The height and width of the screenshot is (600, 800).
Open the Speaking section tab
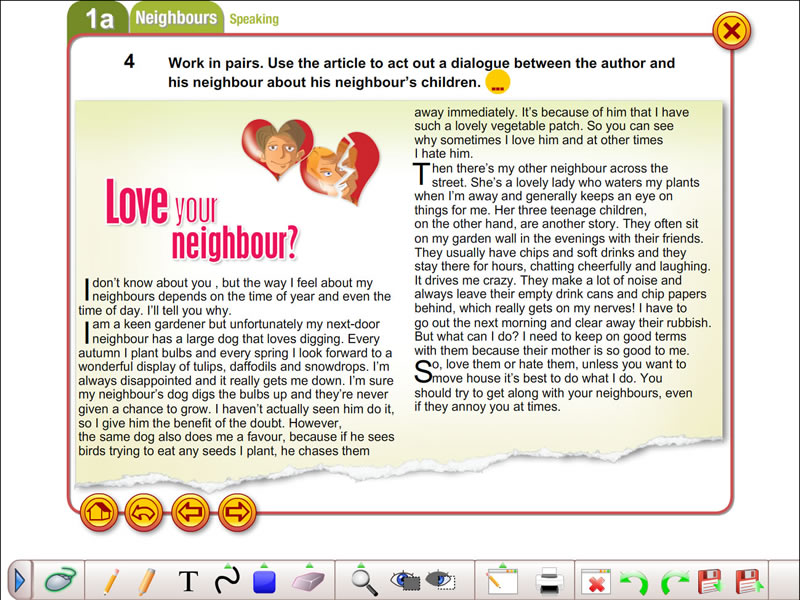[x=254, y=19]
